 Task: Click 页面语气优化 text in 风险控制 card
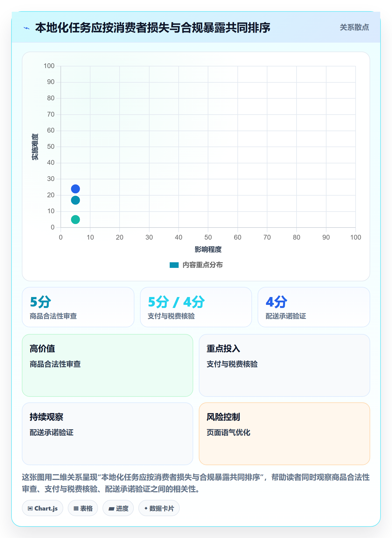[x=228, y=432]
